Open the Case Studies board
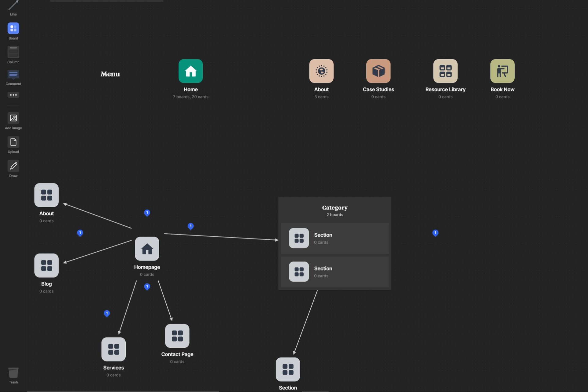The width and height of the screenshot is (588, 392). pyautogui.click(x=378, y=71)
